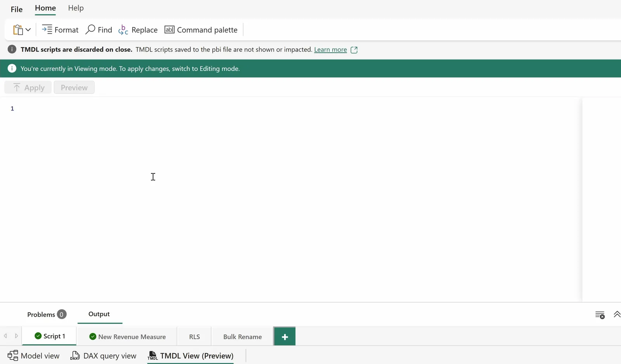Click the editor minimap scrollbar strip
621x364 pixels.
click(x=602, y=199)
